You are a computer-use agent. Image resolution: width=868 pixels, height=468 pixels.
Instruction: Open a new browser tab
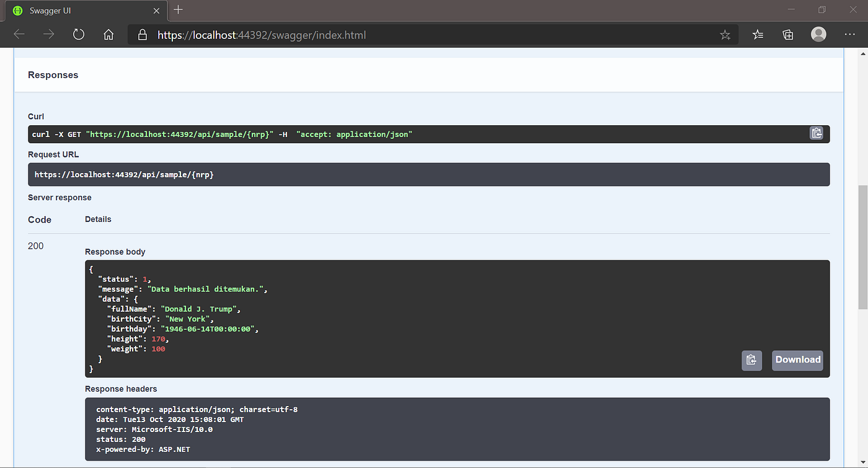[x=178, y=10]
